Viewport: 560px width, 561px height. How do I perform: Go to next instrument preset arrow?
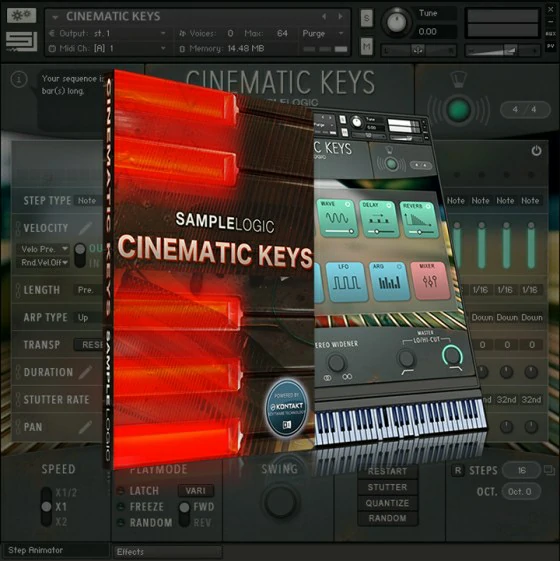340,16
